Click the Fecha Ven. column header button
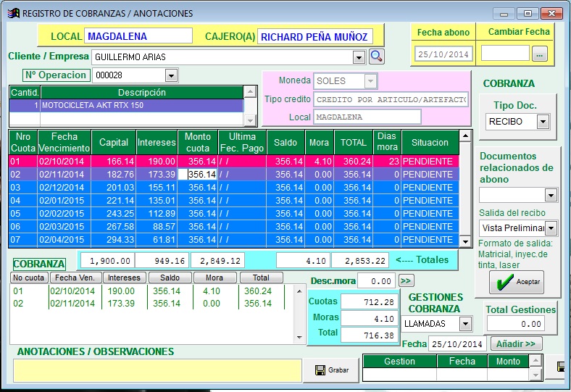 click(x=75, y=278)
